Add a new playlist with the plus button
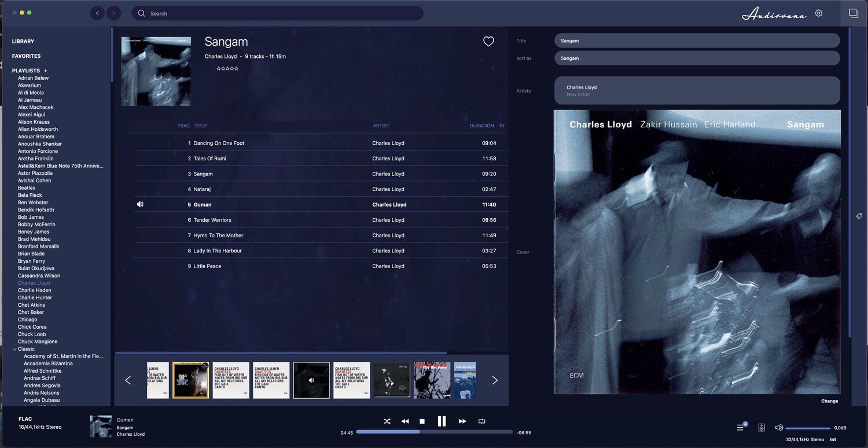Screen dimensions: 868x448 (46, 70)
